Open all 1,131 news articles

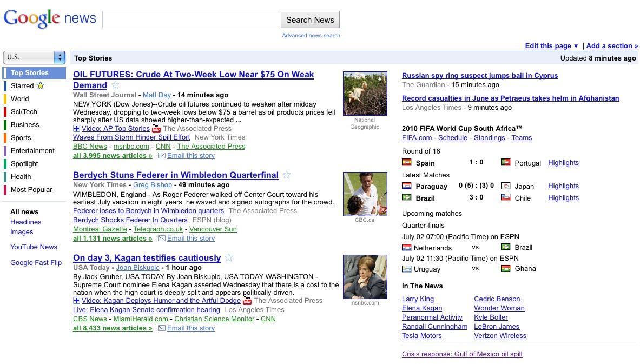coord(113,239)
